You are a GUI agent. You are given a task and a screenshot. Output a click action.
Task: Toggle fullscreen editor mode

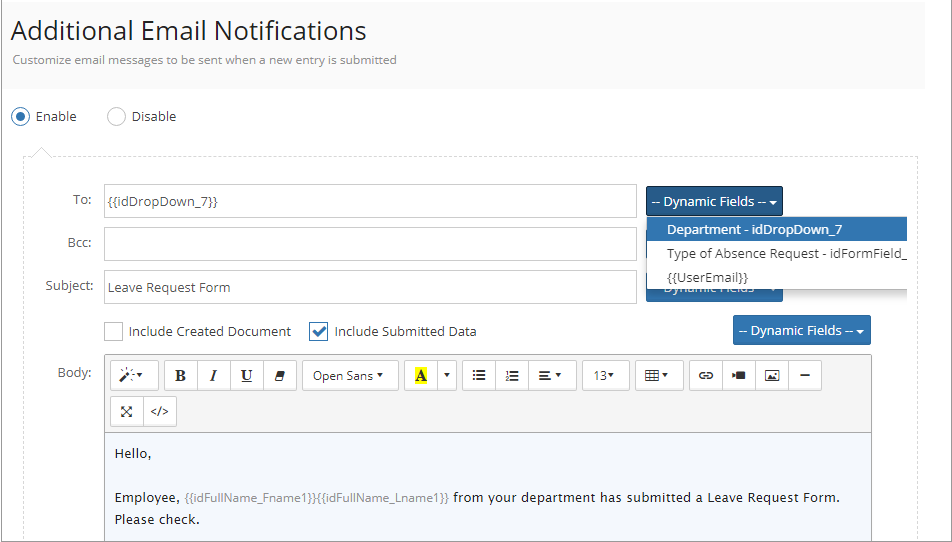coord(127,412)
